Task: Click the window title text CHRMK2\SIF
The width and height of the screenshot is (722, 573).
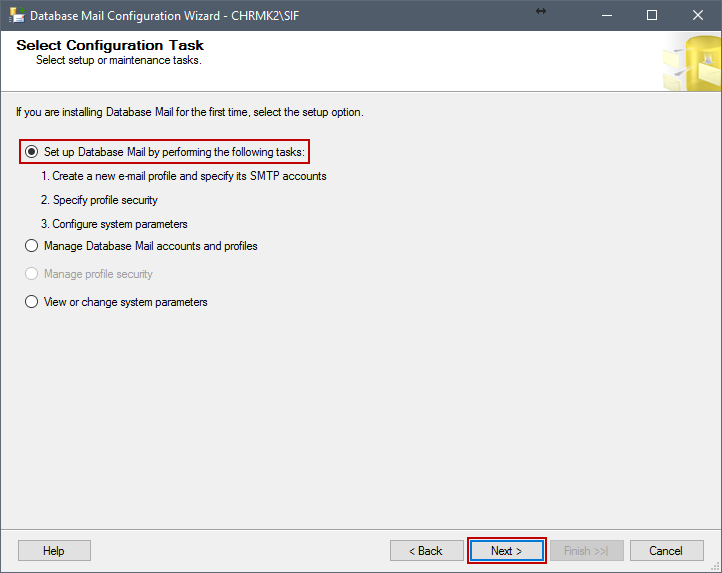Action: (265, 16)
